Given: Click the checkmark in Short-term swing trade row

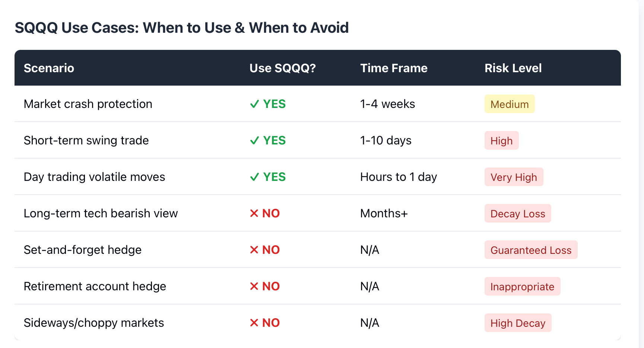Looking at the screenshot, I should pyautogui.click(x=254, y=141).
